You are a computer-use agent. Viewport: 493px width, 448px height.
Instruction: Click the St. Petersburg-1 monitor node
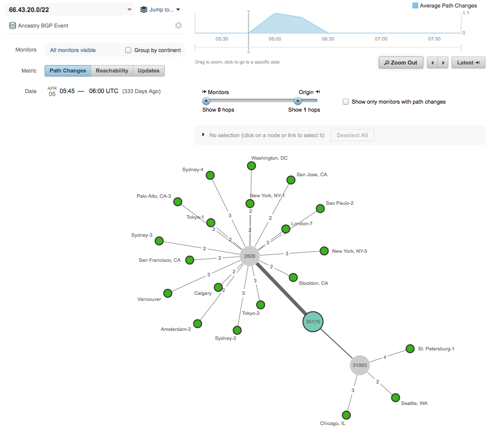(x=410, y=349)
